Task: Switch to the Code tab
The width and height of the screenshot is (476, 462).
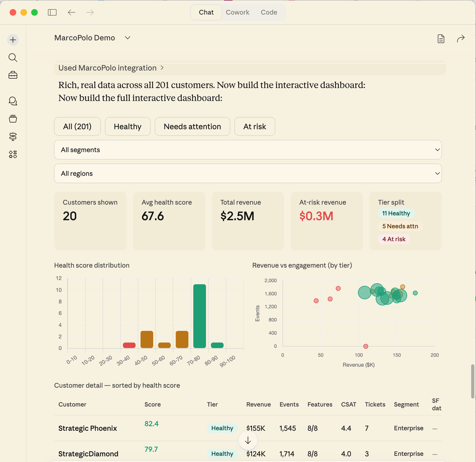Action: [x=269, y=12]
